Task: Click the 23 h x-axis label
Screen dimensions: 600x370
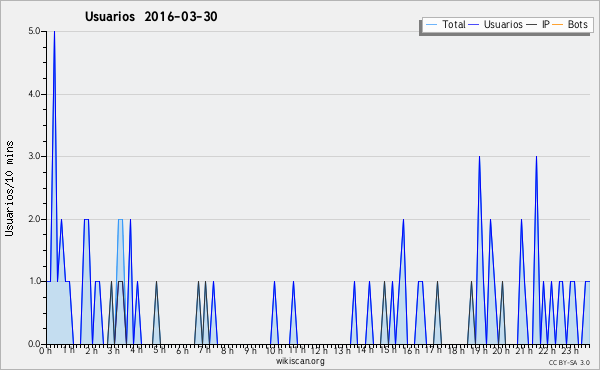Action: click(x=570, y=350)
